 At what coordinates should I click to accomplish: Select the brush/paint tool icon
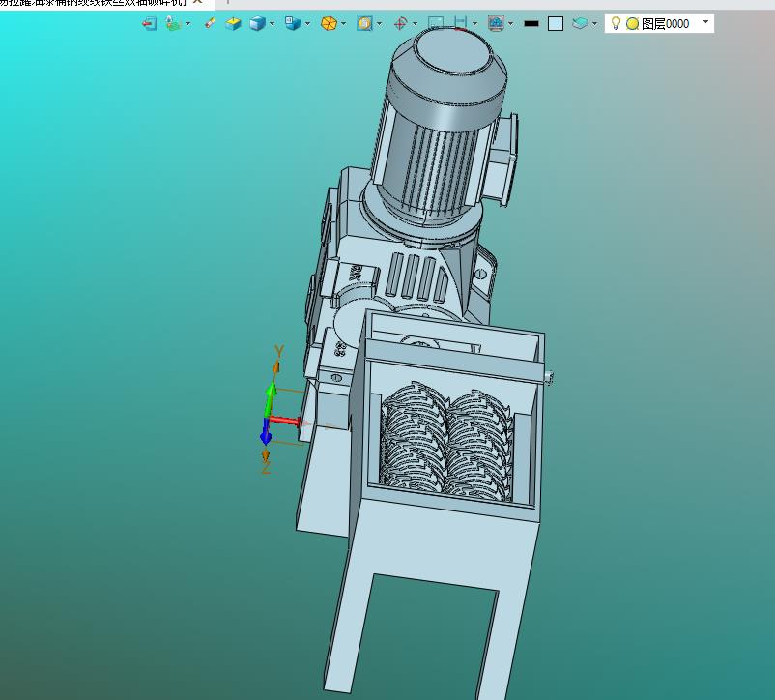pyautogui.click(x=210, y=24)
